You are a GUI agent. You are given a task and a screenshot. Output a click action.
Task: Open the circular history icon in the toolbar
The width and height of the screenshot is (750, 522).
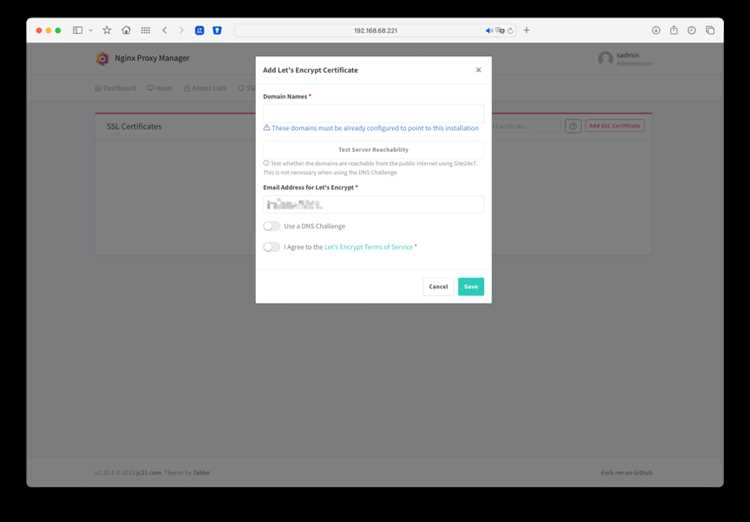click(x=692, y=30)
